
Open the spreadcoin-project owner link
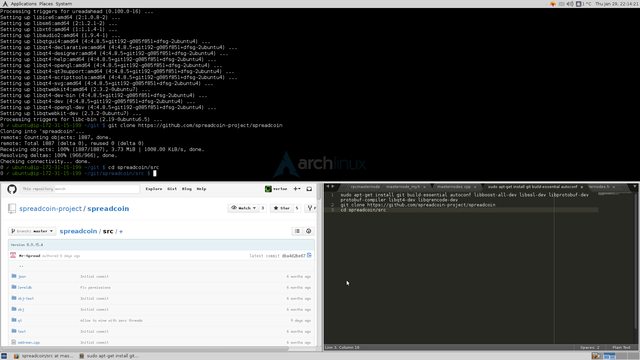(51, 209)
